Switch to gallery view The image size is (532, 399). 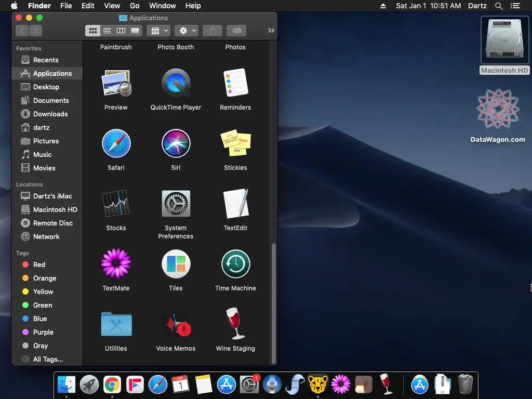click(x=135, y=31)
